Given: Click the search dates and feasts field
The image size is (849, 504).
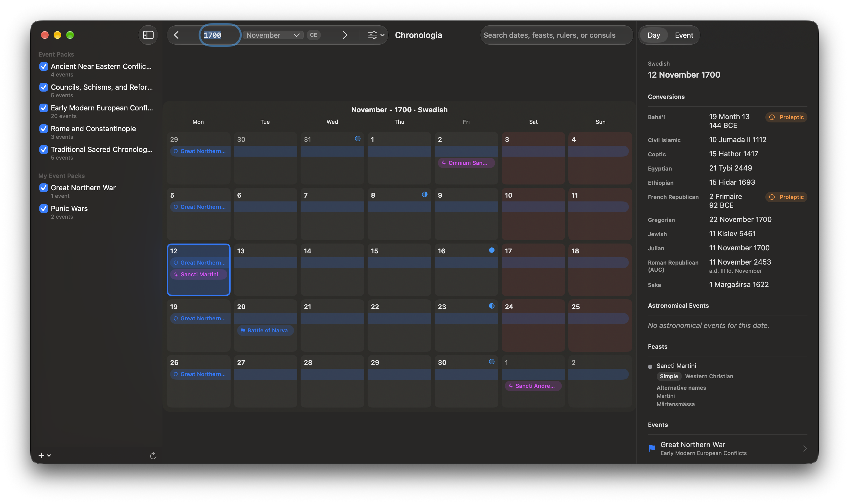Looking at the screenshot, I should [x=556, y=35].
